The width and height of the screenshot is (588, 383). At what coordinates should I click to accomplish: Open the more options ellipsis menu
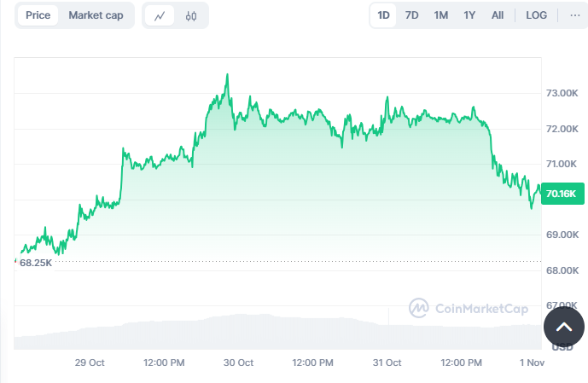(x=574, y=15)
